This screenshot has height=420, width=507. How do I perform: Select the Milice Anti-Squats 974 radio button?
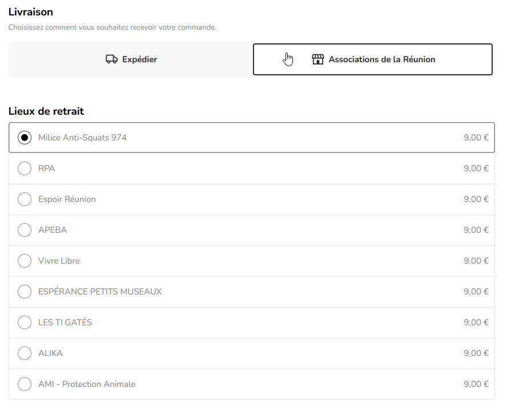pos(25,138)
